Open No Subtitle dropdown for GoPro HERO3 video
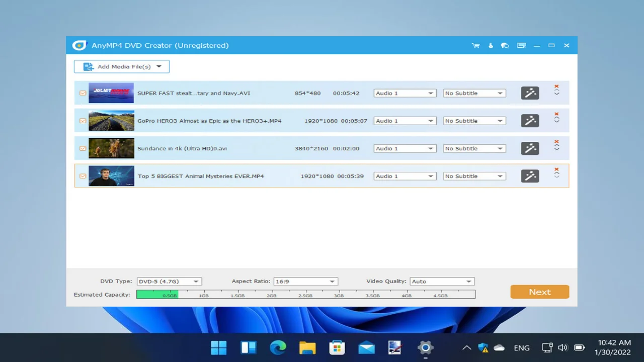The height and width of the screenshot is (362, 644). 474,121
